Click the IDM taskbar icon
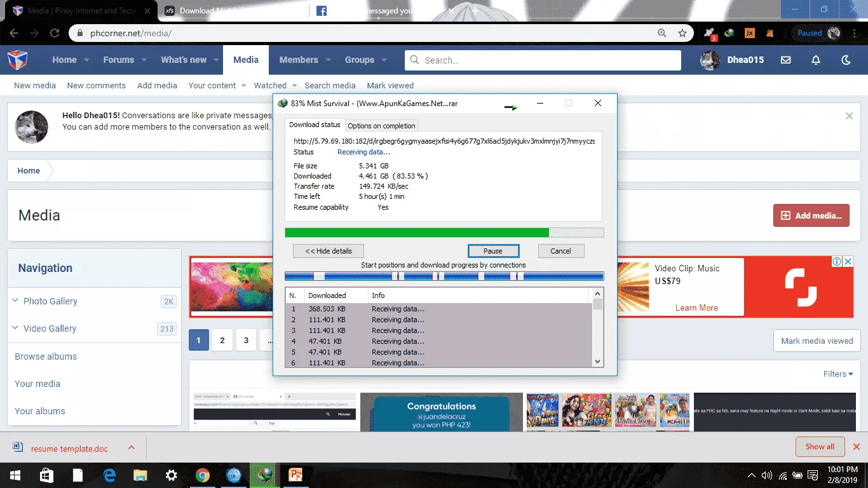Screen dimensions: 868x488 pos(265,475)
